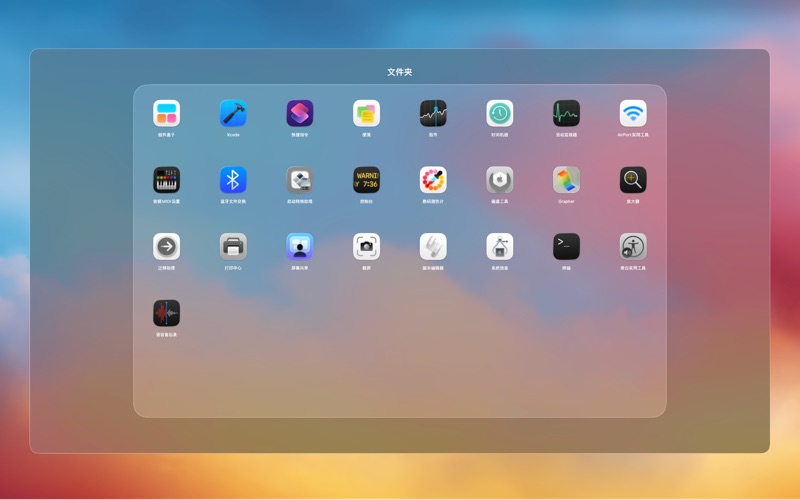Launch Activity Monitor app
The height and width of the screenshot is (500, 800).
click(566, 113)
